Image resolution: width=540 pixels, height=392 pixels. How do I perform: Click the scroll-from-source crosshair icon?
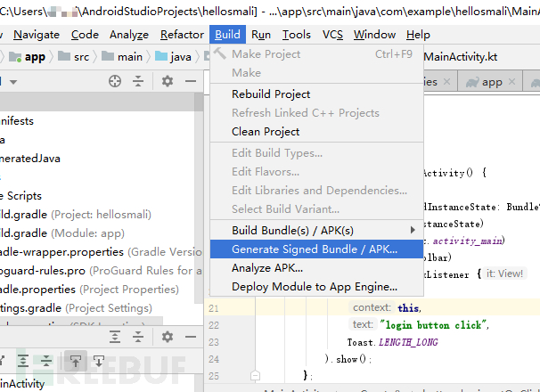[x=115, y=81]
